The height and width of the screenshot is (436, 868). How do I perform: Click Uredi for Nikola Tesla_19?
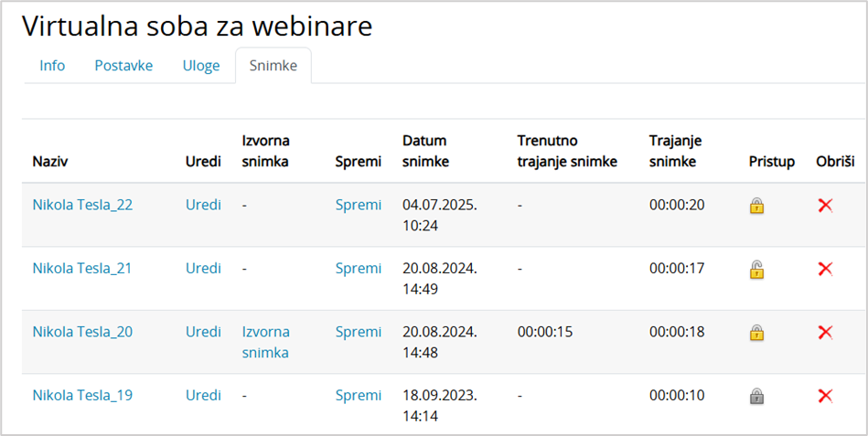[x=203, y=395]
